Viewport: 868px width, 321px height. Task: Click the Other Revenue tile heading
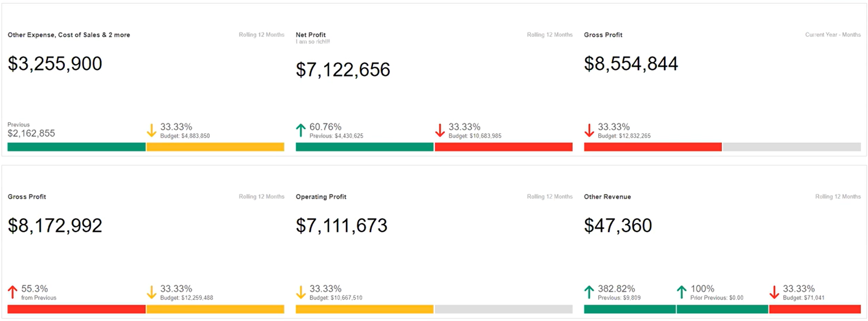[607, 197]
